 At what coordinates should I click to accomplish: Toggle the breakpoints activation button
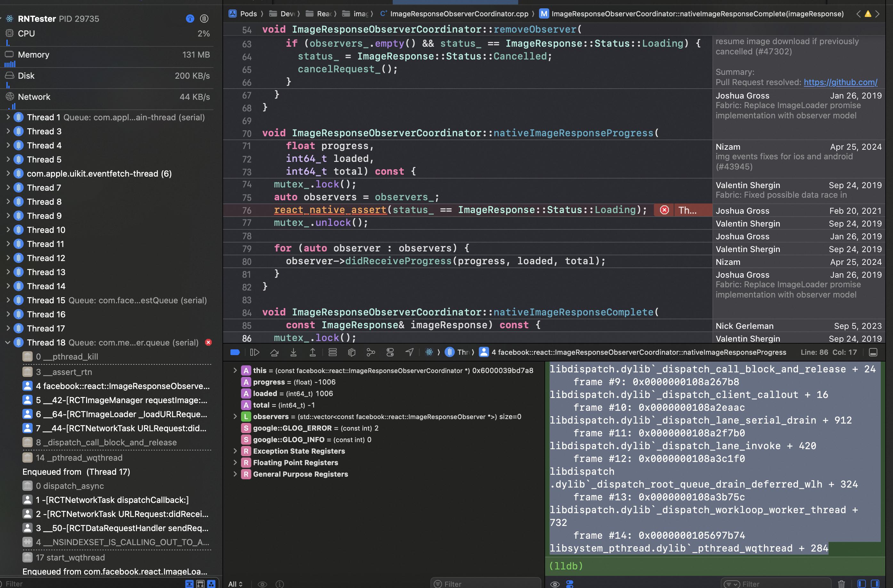(x=235, y=352)
